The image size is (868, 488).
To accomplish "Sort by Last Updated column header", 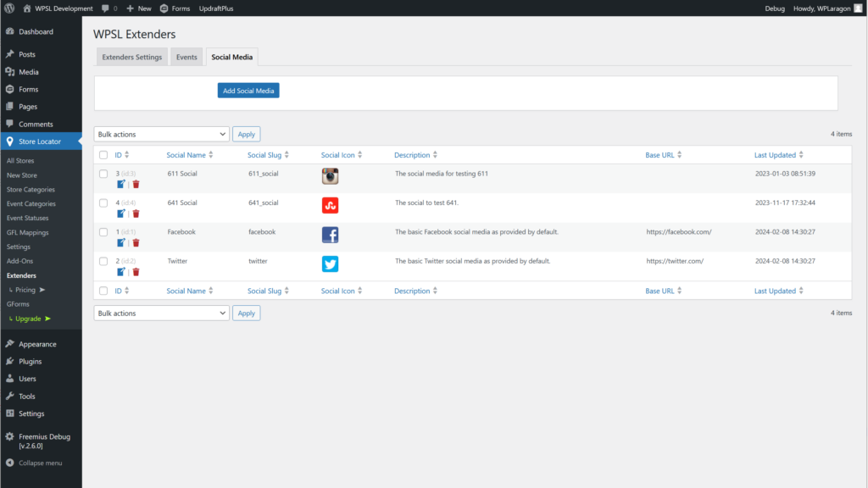I will pyautogui.click(x=775, y=155).
